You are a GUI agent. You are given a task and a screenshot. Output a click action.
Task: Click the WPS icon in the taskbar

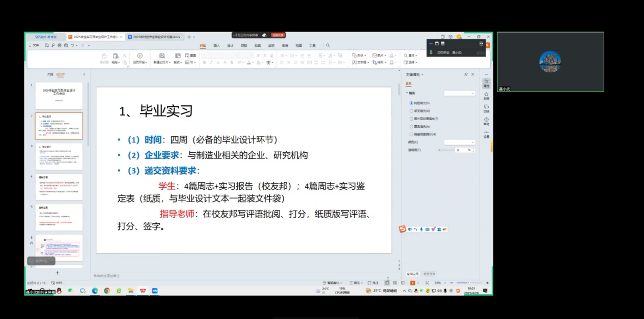pos(143,291)
